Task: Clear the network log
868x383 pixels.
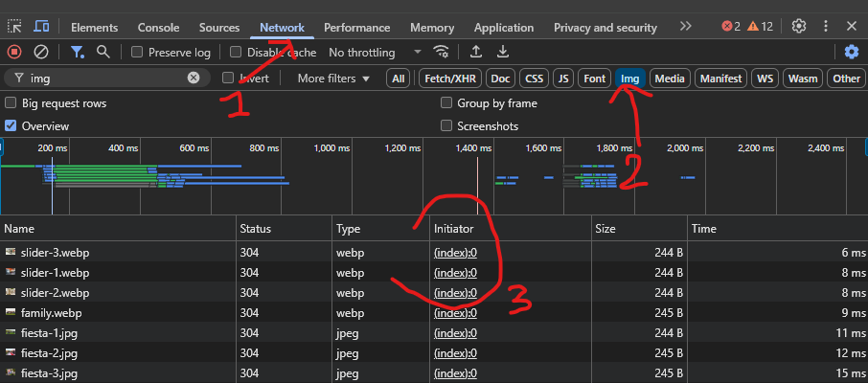Action: tap(41, 52)
